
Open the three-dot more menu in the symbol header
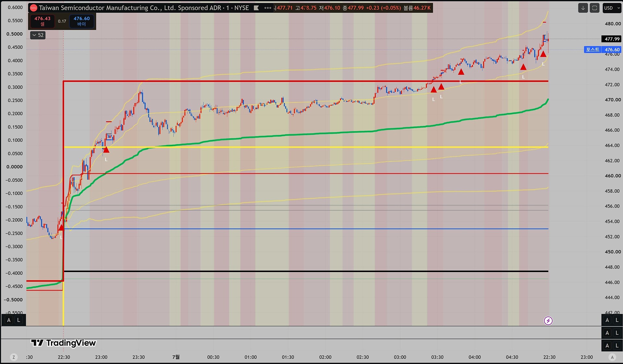pyautogui.click(x=268, y=8)
